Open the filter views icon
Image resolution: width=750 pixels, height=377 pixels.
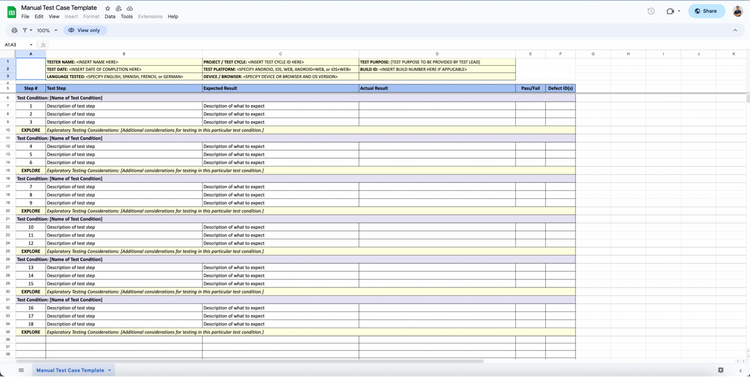[25, 30]
